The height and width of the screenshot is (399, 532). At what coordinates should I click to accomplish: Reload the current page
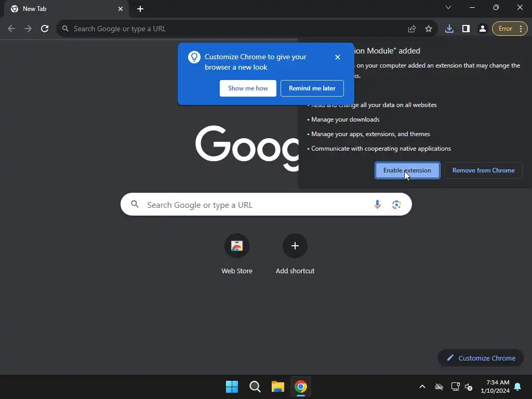click(45, 29)
